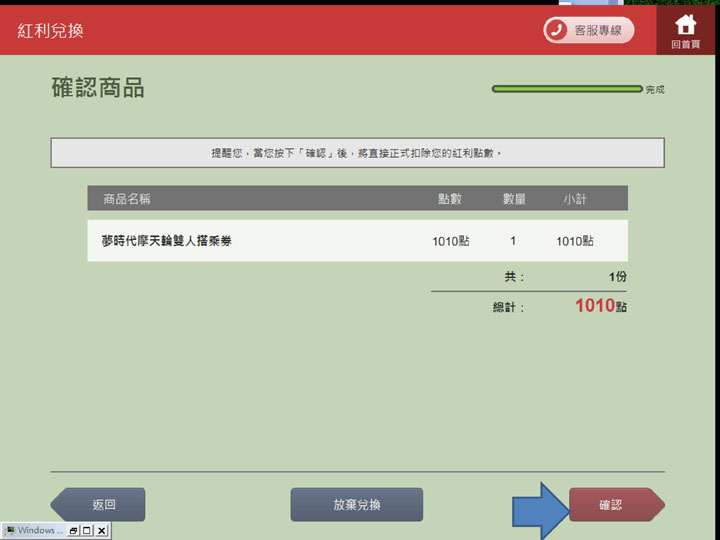Click the Windows monitor icon at bottom left
The width and height of the screenshot is (720, 540).
[10, 530]
